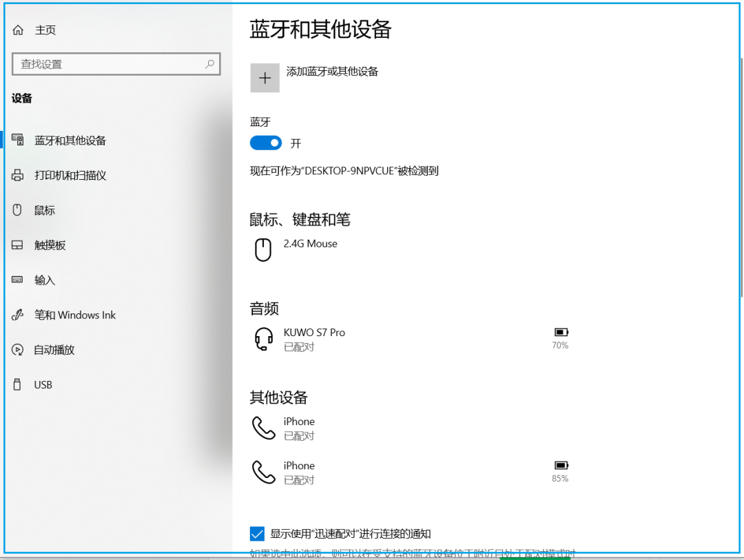
Task: Uncheck 显示使用迅速配对进行连接的通知
Action: [258, 533]
